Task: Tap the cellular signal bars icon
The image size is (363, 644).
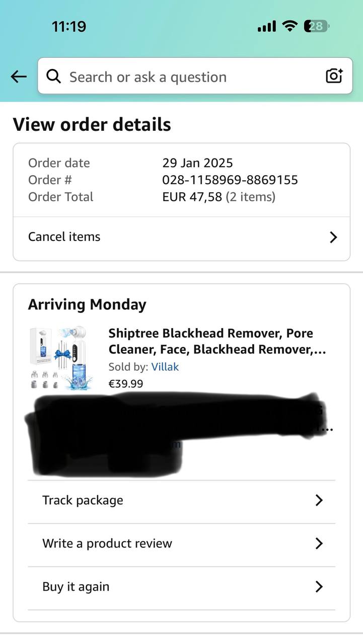Action: click(266, 26)
